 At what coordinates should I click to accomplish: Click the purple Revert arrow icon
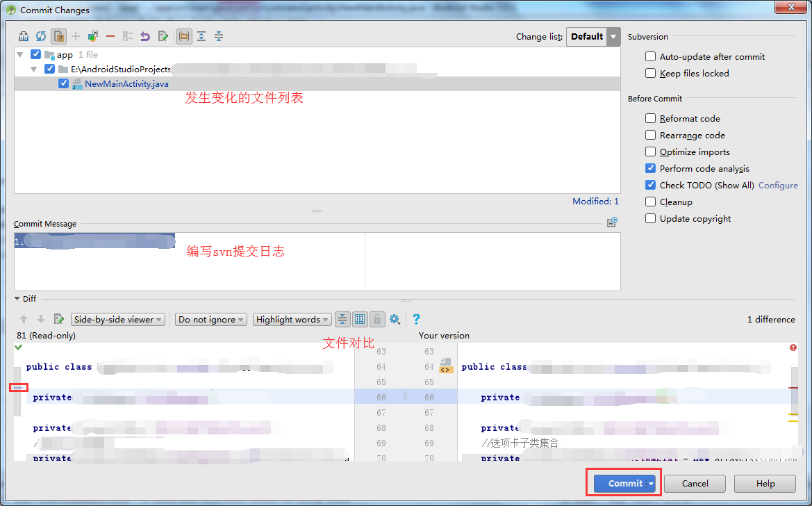145,36
